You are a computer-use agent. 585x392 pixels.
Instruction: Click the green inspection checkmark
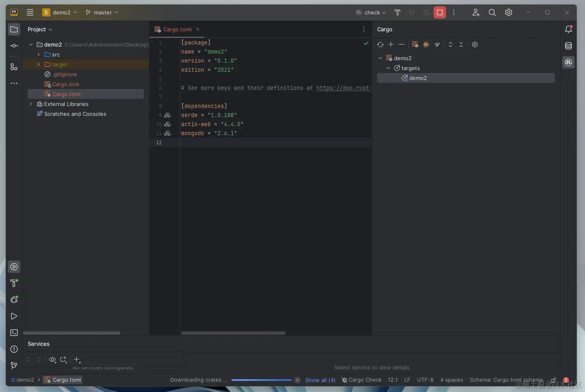[366, 43]
